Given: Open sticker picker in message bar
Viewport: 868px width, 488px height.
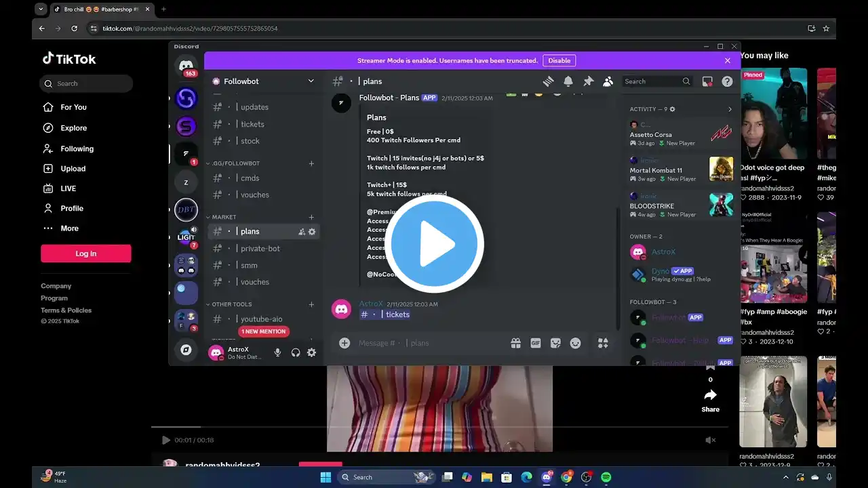Looking at the screenshot, I should pyautogui.click(x=555, y=344).
